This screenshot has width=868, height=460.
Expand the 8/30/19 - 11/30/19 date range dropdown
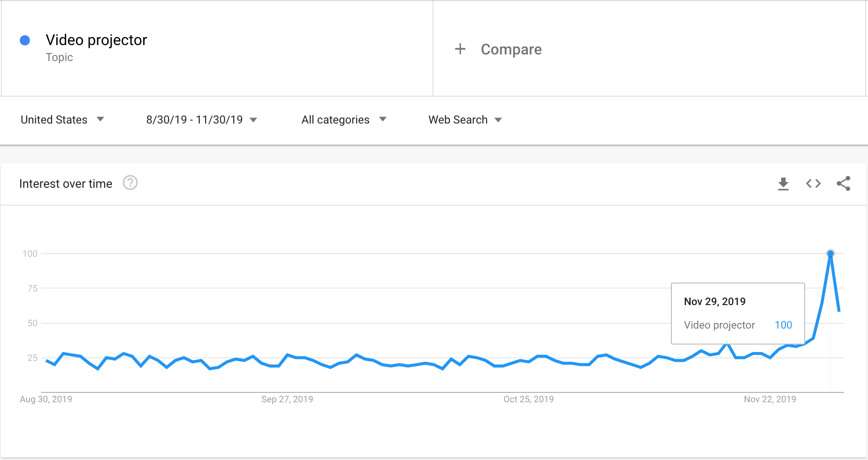[x=201, y=120]
